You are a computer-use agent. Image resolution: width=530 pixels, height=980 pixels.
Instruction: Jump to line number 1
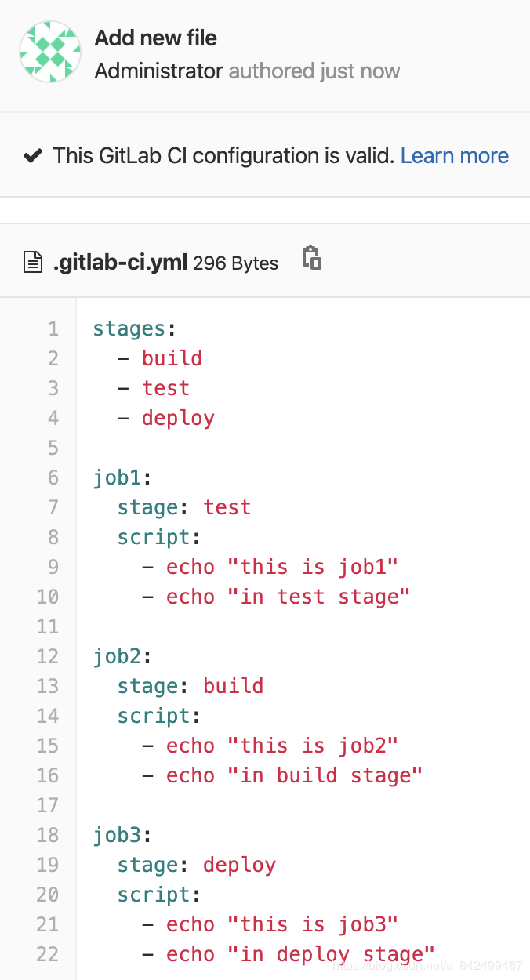click(53, 328)
